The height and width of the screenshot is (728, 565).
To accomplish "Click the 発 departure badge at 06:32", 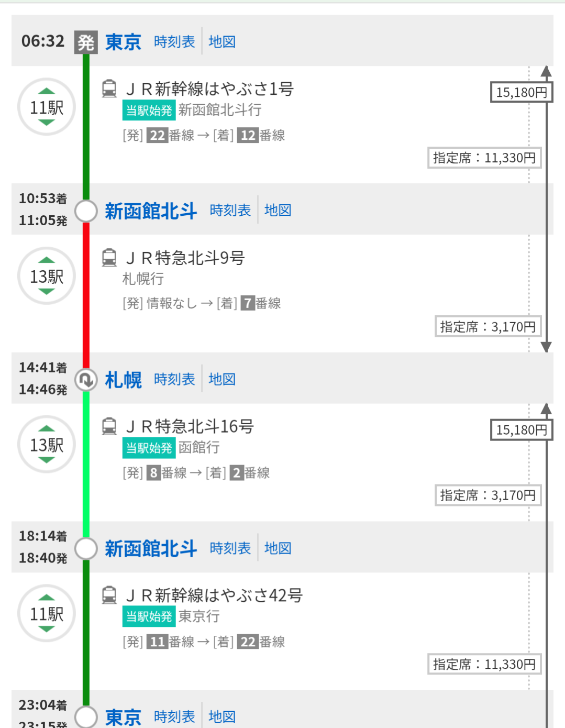I will (x=86, y=42).
